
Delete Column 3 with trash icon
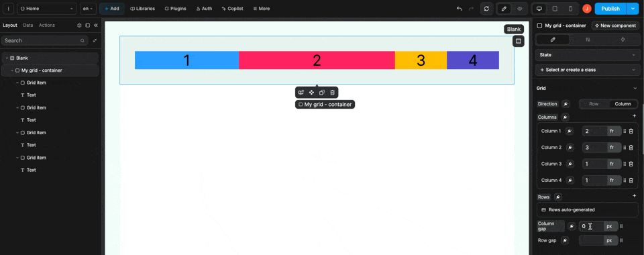[631, 164]
